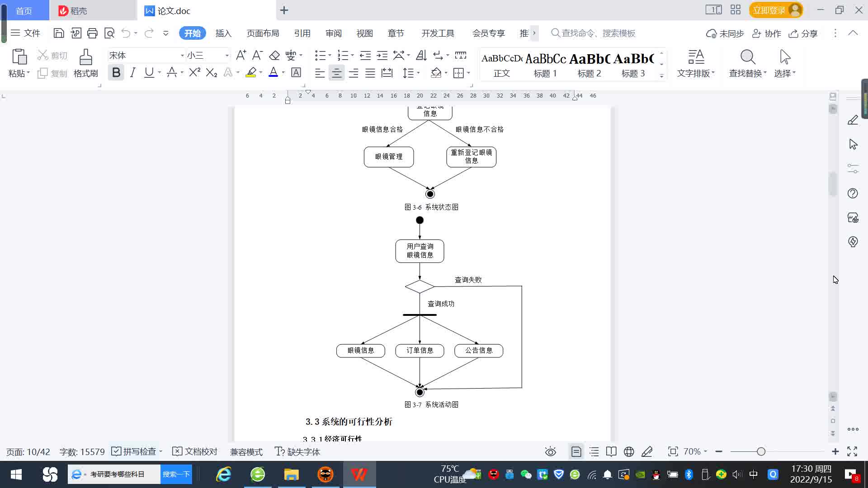Apply Superscript formatting
Viewport: 868px width, 488px height.
[194, 72]
